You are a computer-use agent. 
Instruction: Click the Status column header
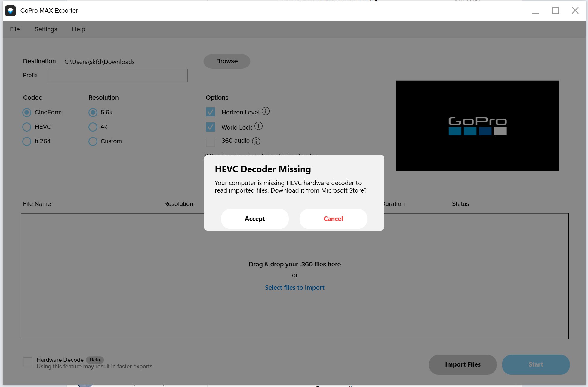click(460, 204)
